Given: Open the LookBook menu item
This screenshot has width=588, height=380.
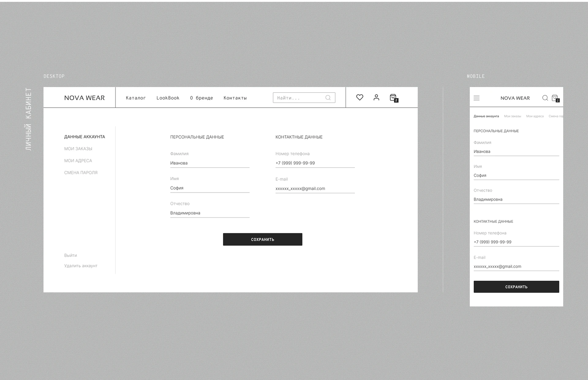Looking at the screenshot, I should (168, 98).
